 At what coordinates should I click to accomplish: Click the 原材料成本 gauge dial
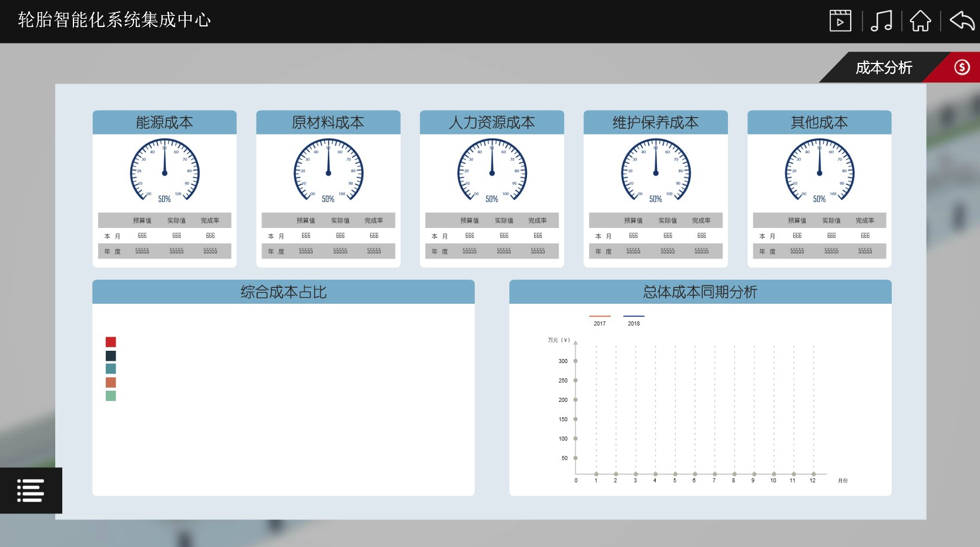[328, 170]
